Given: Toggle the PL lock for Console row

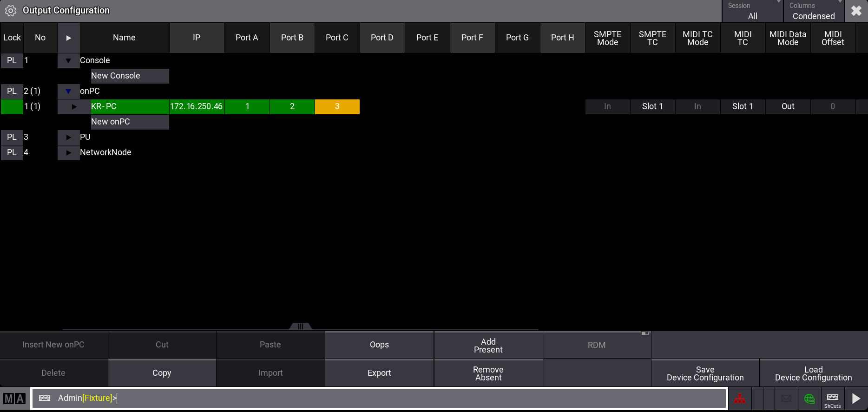Looking at the screenshot, I should point(12,60).
